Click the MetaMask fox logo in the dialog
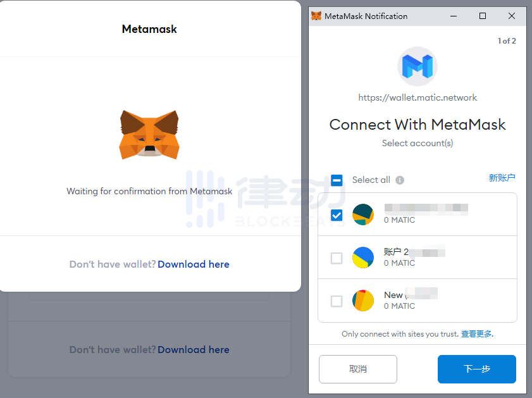The height and width of the screenshot is (398, 532). [x=149, y=134]
